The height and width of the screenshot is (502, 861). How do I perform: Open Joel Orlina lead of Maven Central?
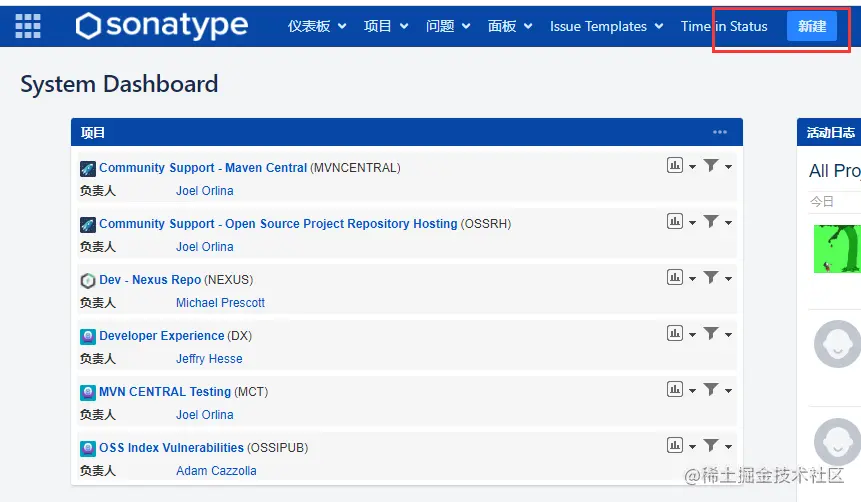(x=204, y=191)
